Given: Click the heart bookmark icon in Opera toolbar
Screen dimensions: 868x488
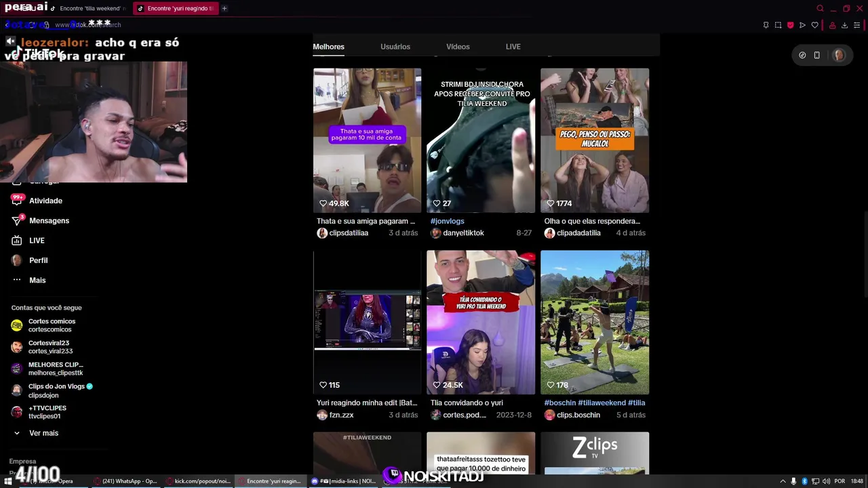Looking at the screenshot, I should [815, 25].
